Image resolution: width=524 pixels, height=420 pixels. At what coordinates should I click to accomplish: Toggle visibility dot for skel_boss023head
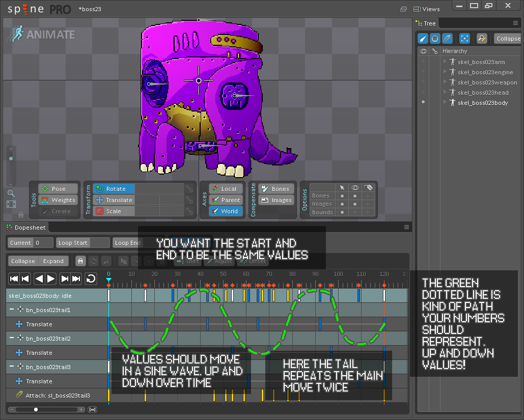click(x=423, y=92)
